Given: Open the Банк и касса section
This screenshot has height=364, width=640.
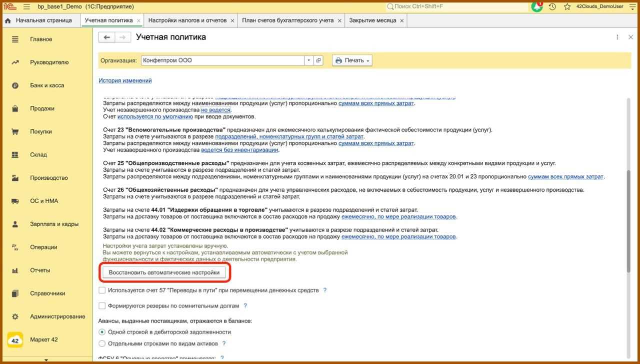Looking at the screenshot, I should [x=47, y=85].
